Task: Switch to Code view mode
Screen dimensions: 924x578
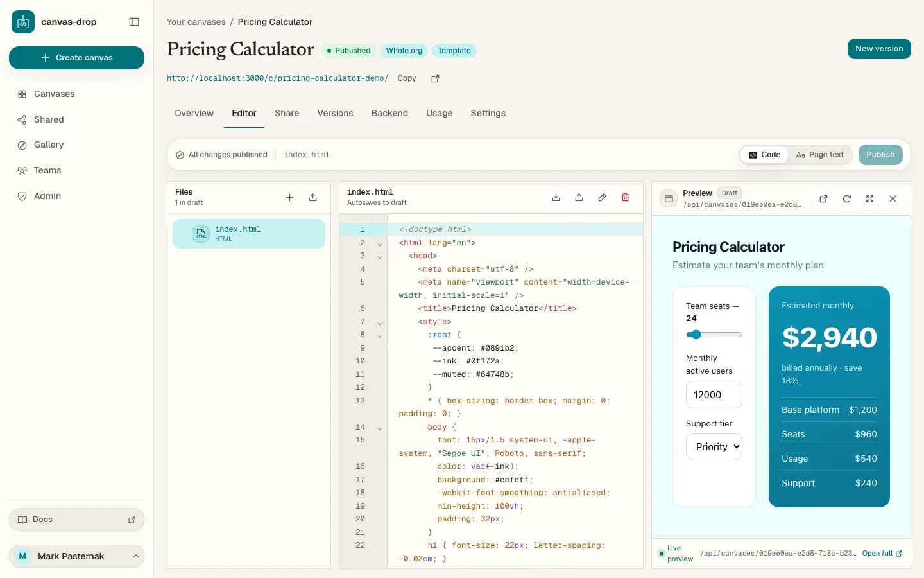Action: 764,155
